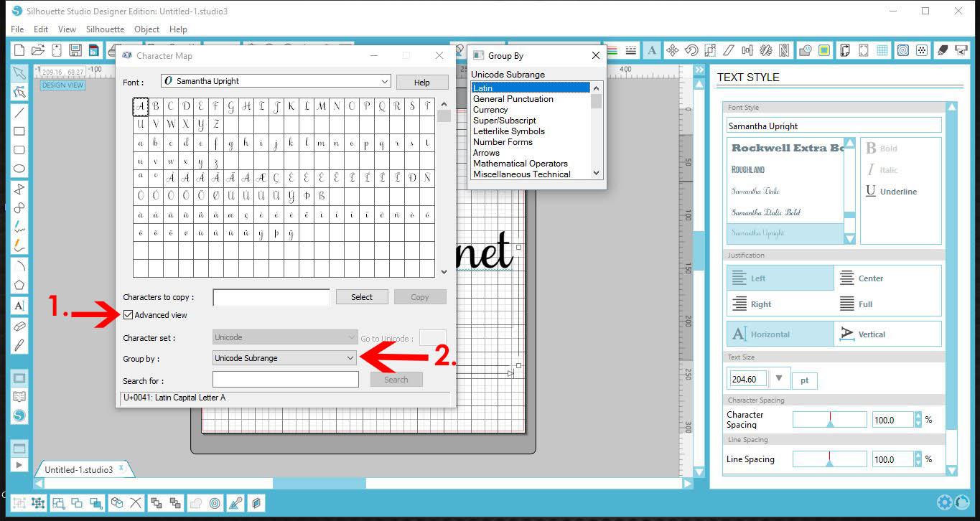This screenshot has height=521, width=980.
Task: Select the arrow Select tool
Action: point(19,73)
